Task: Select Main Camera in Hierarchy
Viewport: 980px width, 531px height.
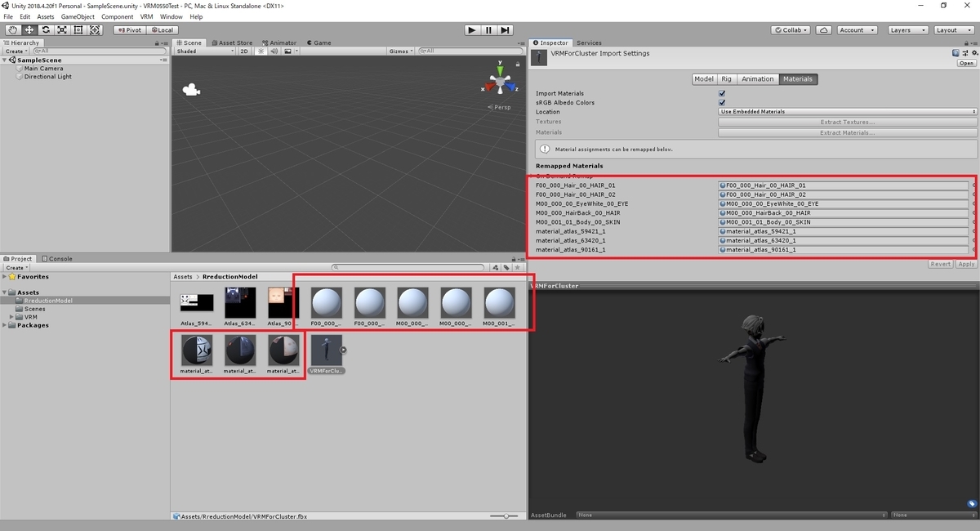Action: [43, 69]
